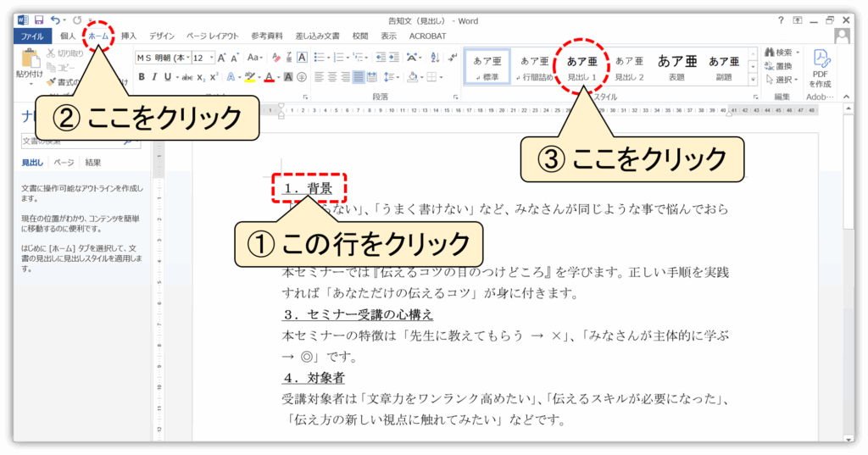The width and height of the screenshot is (868, 455).
Task: Collapse the ribbon with the caret icon
Action: (847, 97)
